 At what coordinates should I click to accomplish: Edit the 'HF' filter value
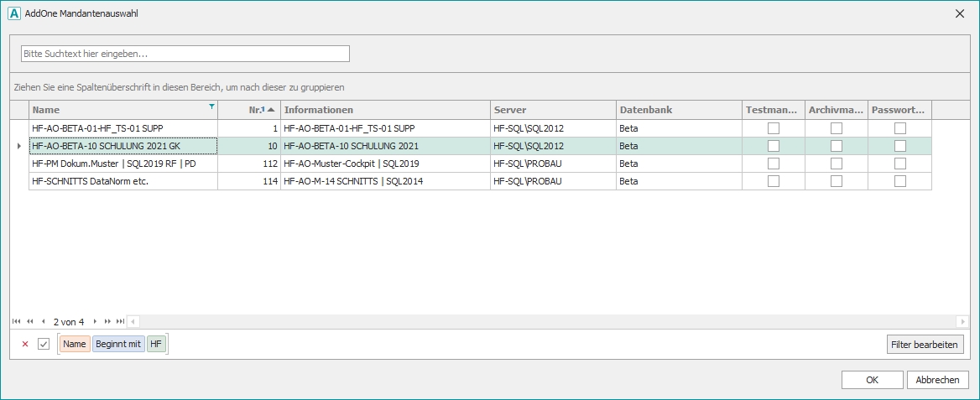pos(156,344)
